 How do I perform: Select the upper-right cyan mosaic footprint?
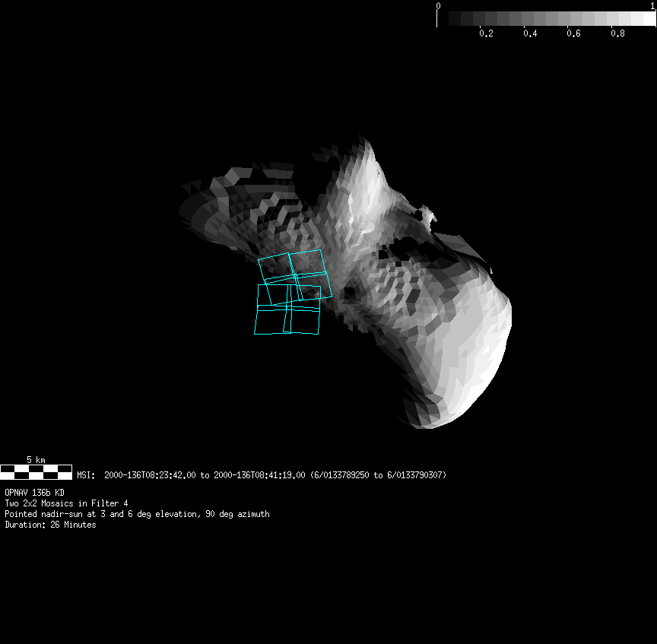[x=311, y=263]
